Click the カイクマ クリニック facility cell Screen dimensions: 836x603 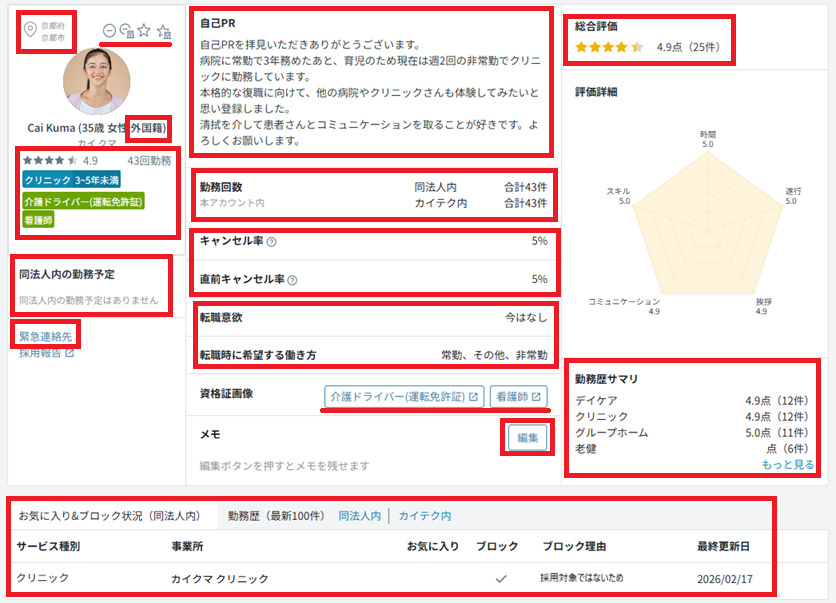point(220,578)
